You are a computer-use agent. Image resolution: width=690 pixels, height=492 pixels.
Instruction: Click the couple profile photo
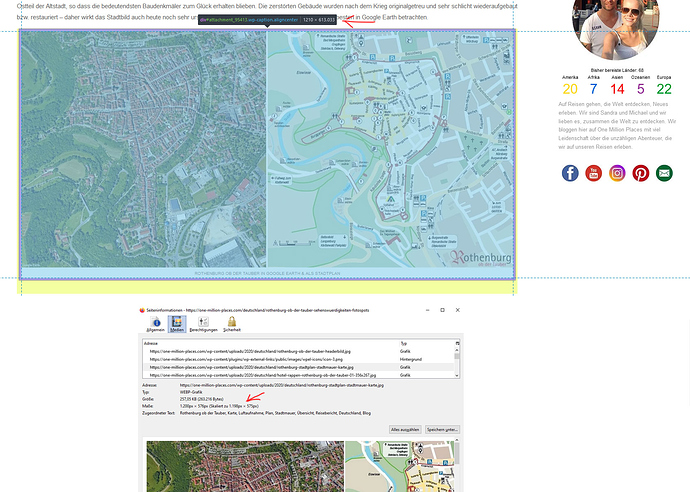point(616,28)
